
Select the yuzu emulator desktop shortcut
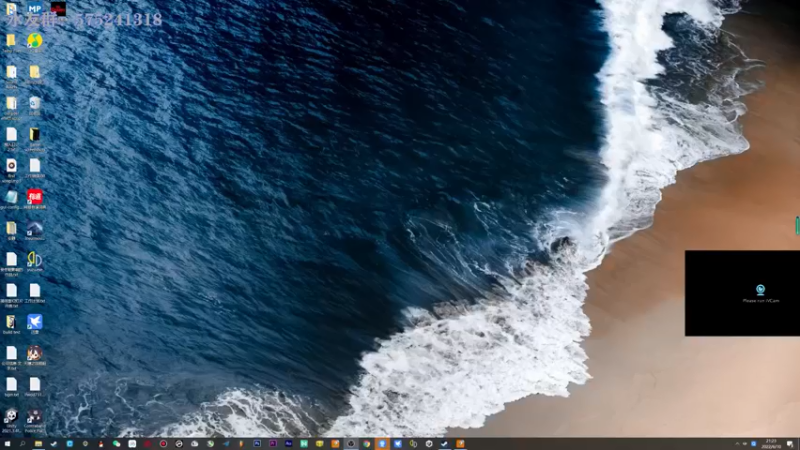35,262
